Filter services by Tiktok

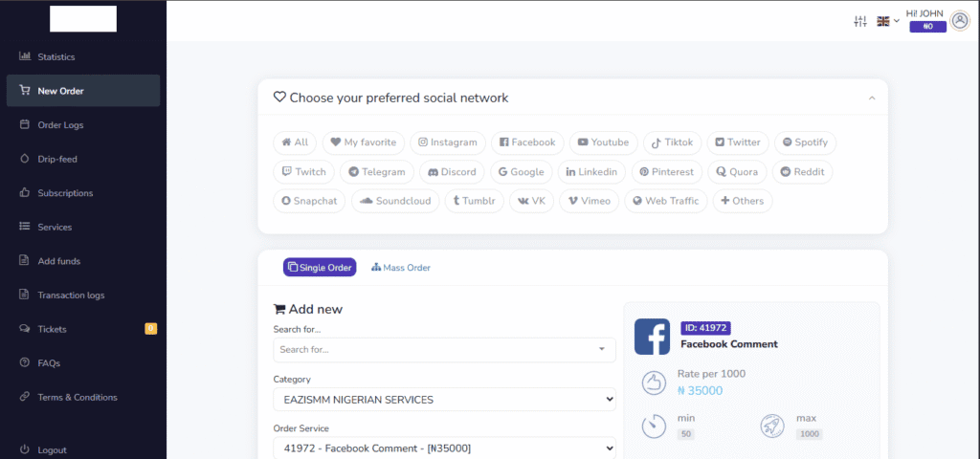coord(673,142)
